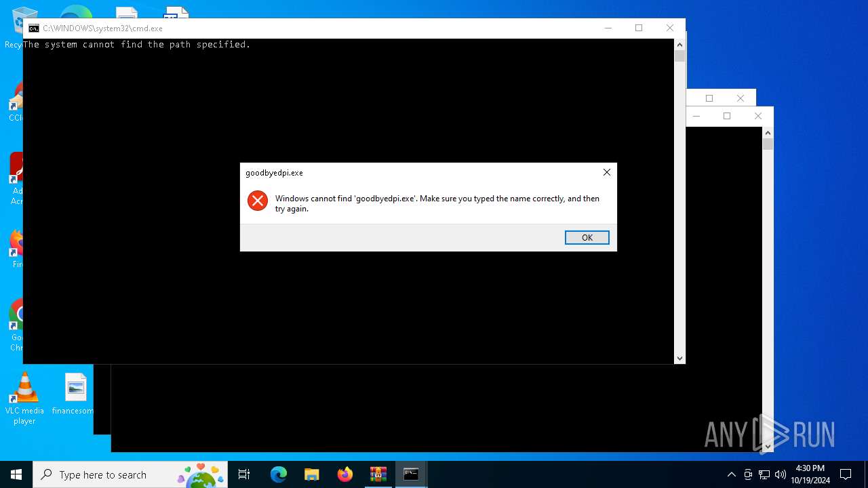The image size is (868, 488).
Task: Click the taskbar search box
Action: (130, 474)
